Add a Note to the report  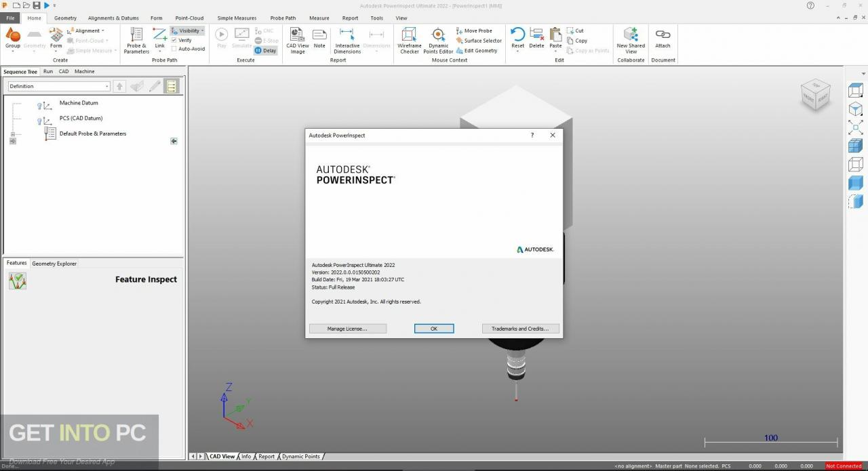pos(319,39)
